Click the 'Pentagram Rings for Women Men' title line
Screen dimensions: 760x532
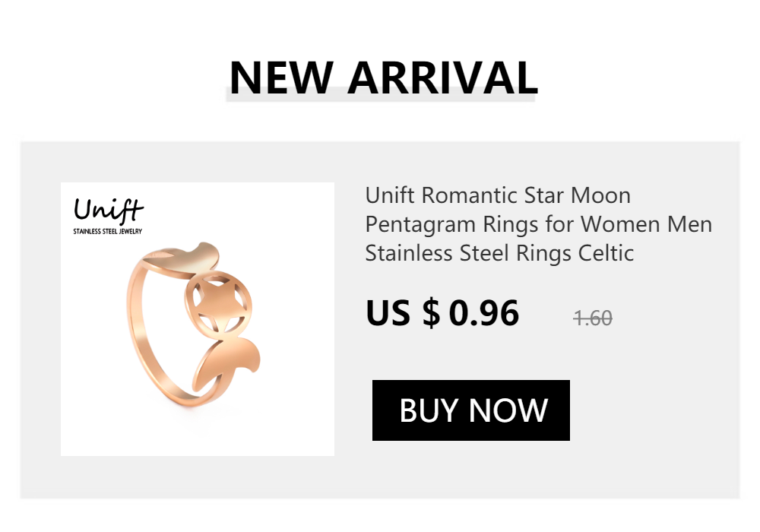pyautogui.click(x=538, y=224)
